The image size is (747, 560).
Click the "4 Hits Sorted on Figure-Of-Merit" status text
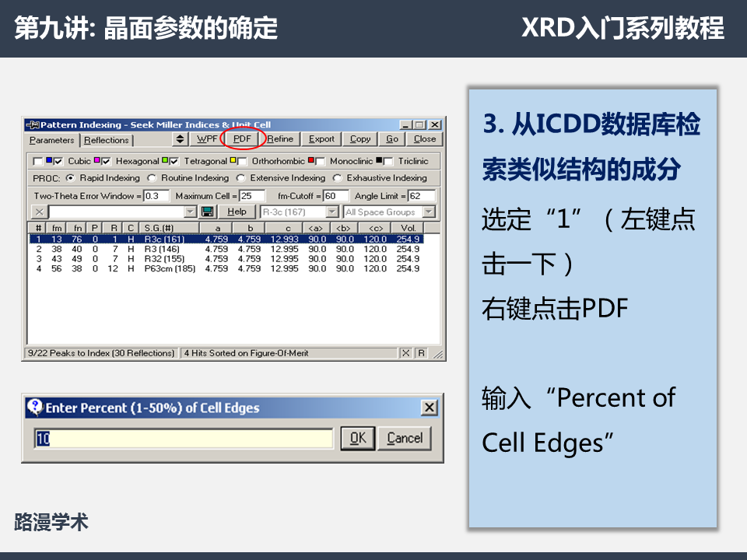247,353
